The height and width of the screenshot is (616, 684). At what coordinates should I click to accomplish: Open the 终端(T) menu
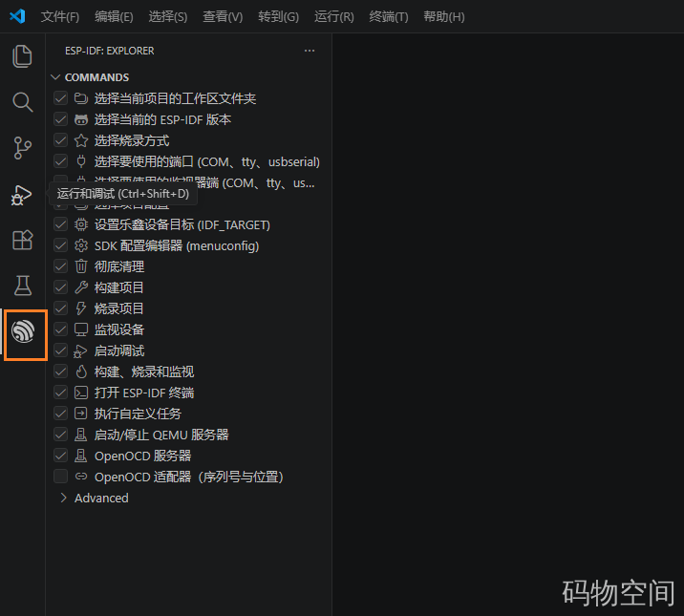(x=389, y=17)
